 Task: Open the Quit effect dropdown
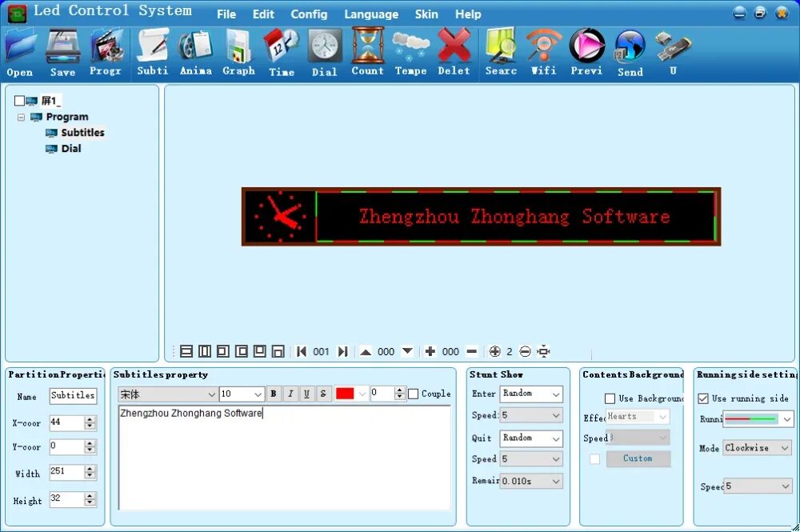click(531, 438)
